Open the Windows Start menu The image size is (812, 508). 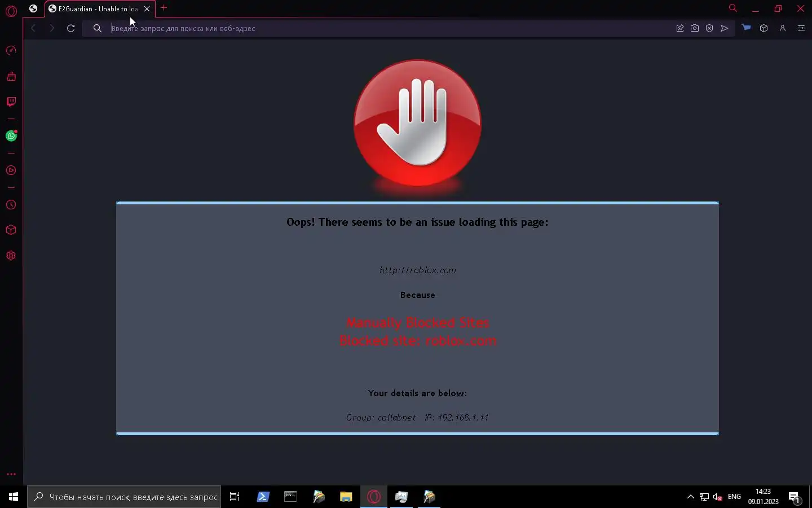pos(14,497)
